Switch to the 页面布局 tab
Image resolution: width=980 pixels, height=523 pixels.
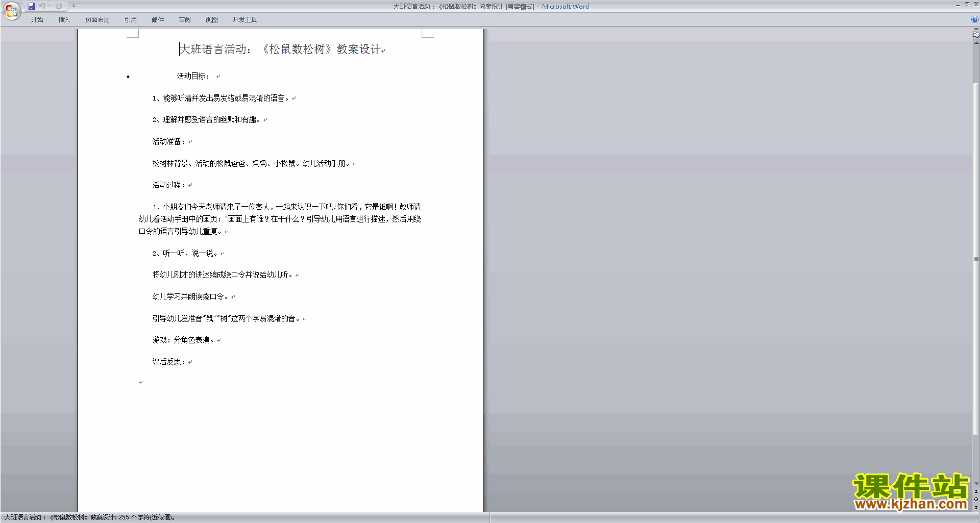coord(97,19)
